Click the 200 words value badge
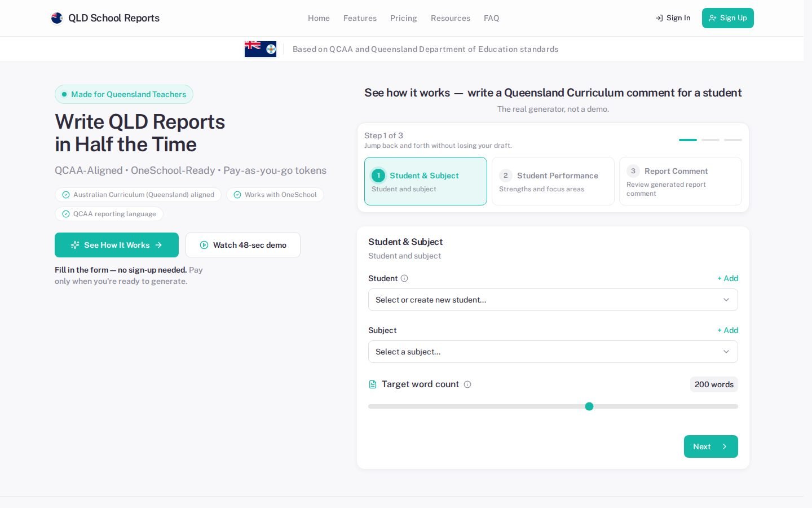Viewport: 812px width, 508px height. point(714,384)
